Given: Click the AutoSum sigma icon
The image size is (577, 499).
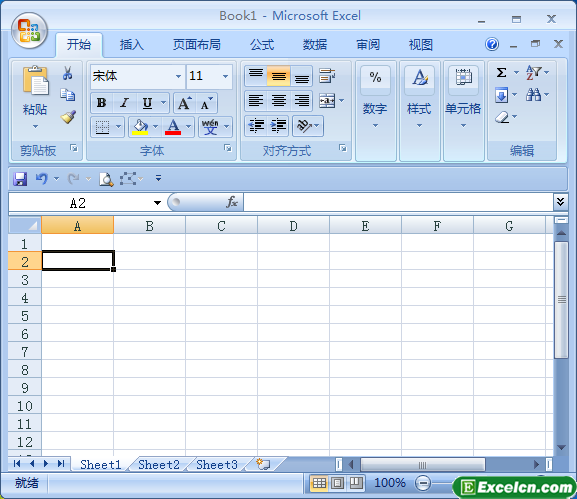Looking at the screenshot, I should (501, 72).
